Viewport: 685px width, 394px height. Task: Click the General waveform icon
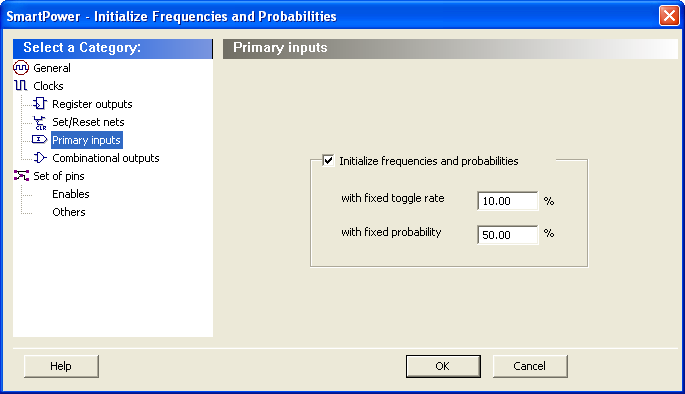(x=21, y=68)
